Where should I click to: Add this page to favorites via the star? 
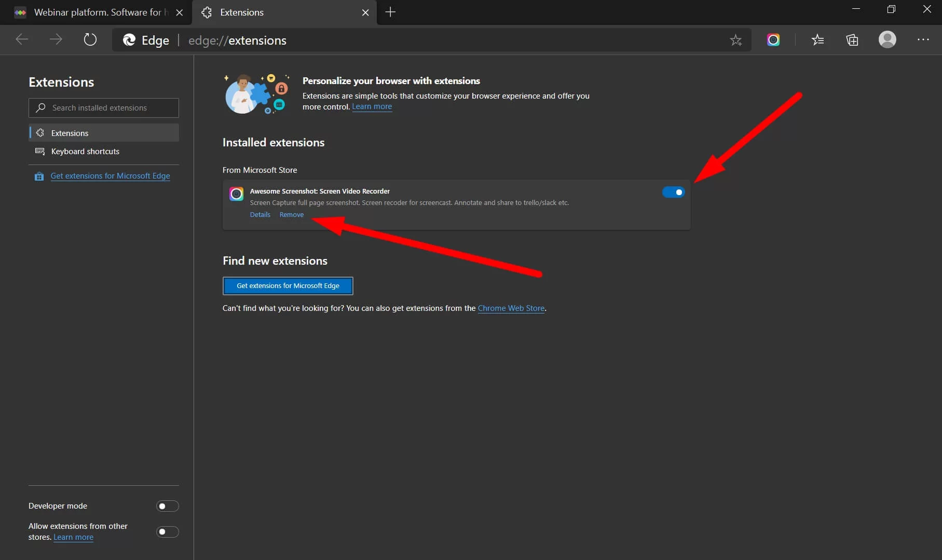[x=736, y=40]
